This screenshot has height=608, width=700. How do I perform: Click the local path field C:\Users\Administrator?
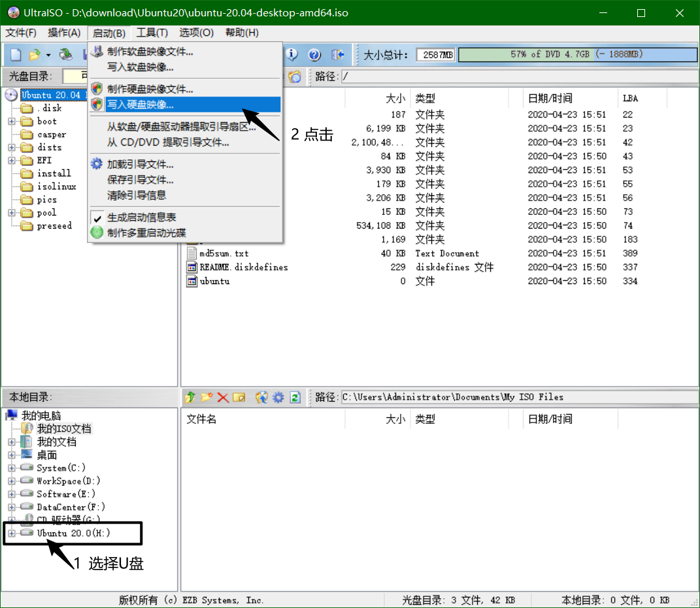pyautogui.click(x=519, y=397)
